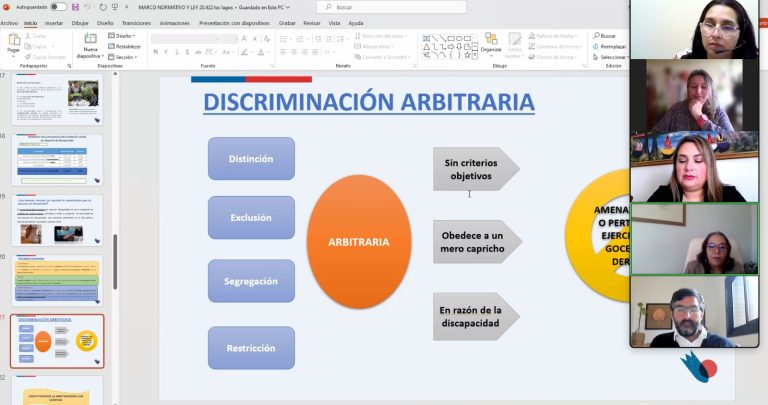Expand file title saved-location dropdown
Viewport: 768px width, 405px height.
pos(288,7)
